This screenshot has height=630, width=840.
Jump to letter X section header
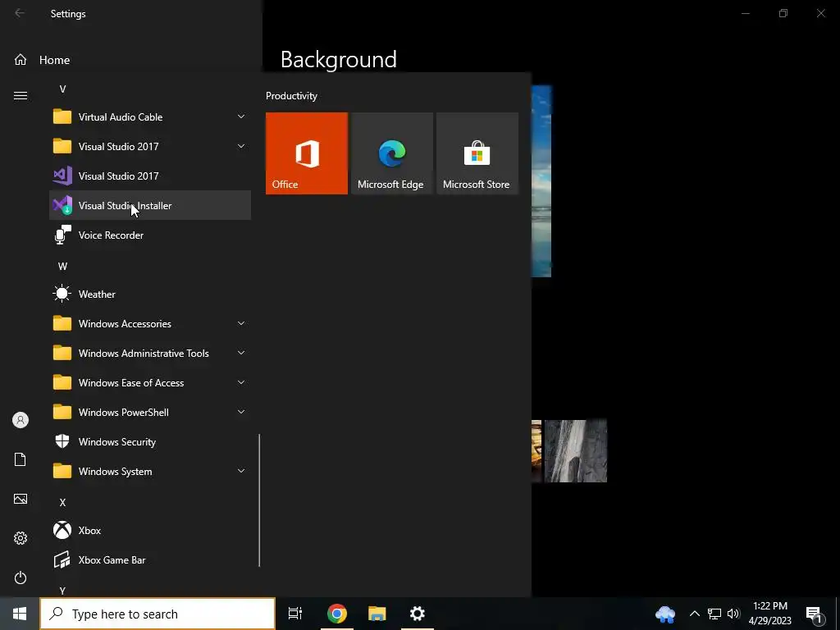pos(62,503)
